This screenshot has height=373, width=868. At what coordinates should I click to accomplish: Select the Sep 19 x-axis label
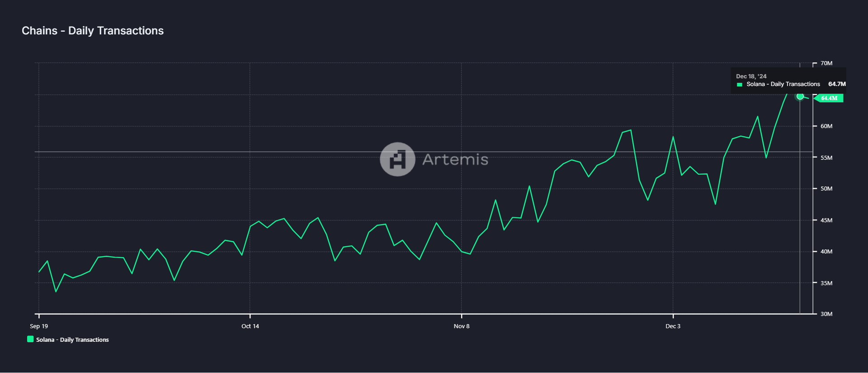39,326
